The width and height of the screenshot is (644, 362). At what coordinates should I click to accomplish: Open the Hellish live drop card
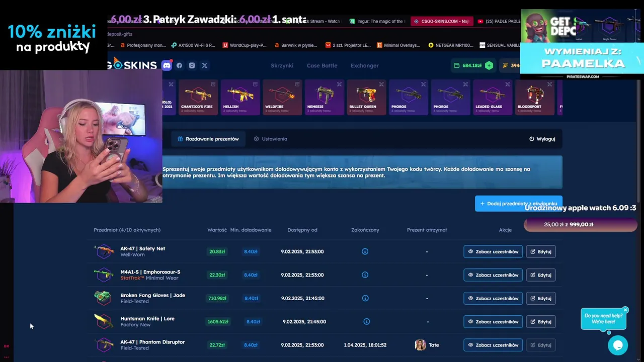240,98
